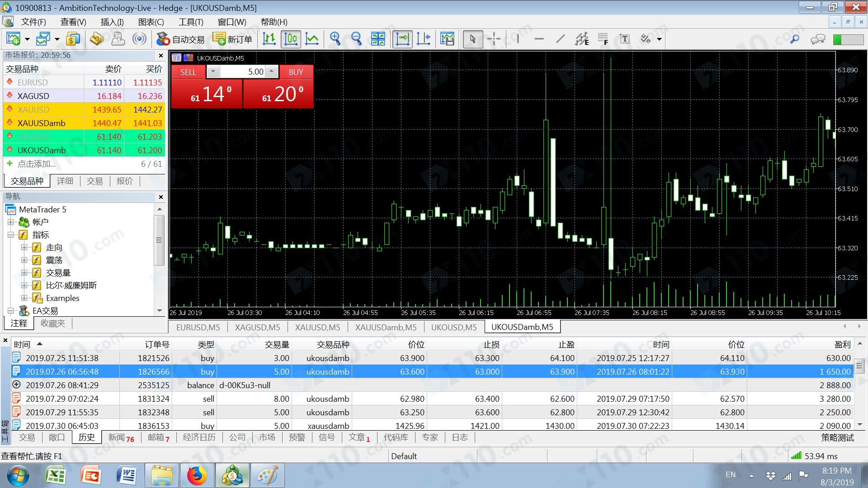Toggle auto-scroll chart to end
Screen dimensions: 868x488
point(402,39)
